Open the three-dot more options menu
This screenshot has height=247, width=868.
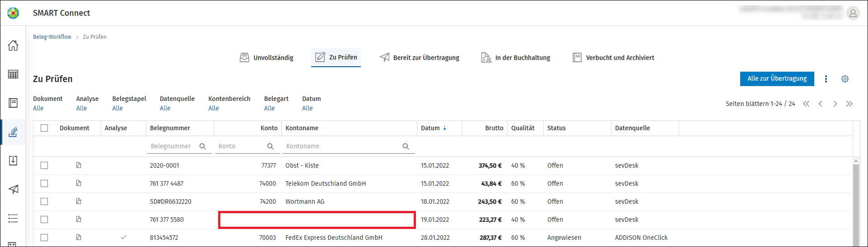pos(826,79)
